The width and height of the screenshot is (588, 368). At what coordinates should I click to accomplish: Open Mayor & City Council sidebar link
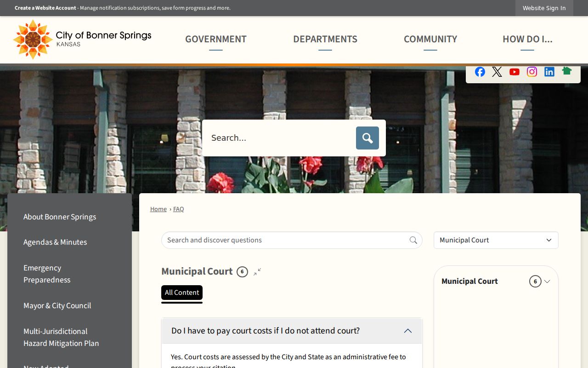pos(57,305)
